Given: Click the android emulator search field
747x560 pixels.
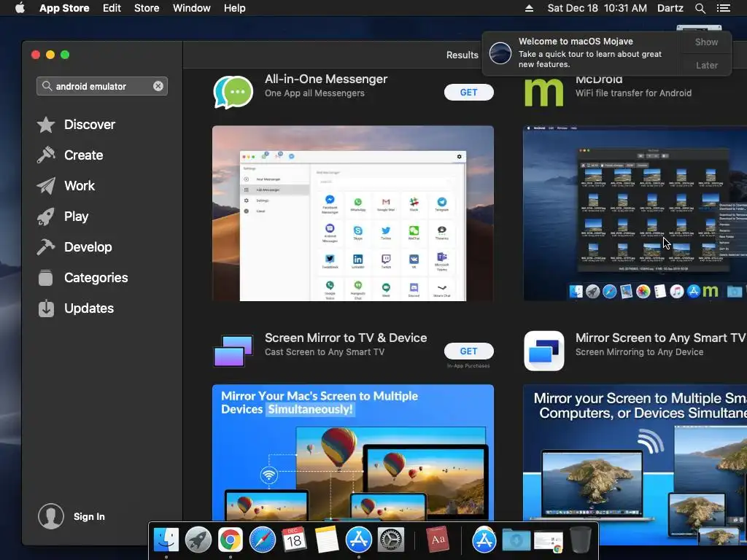Looking at the screenshot, I should click(x=102, y=86).
